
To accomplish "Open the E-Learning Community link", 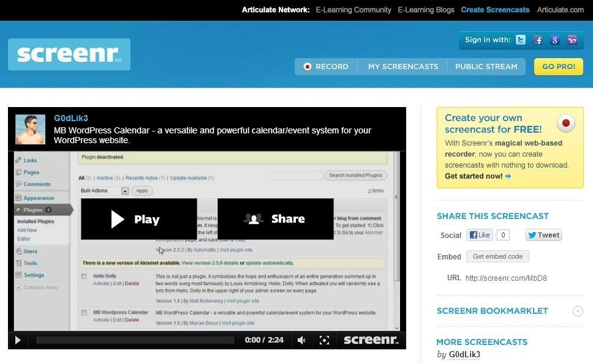I will point(353,10).
